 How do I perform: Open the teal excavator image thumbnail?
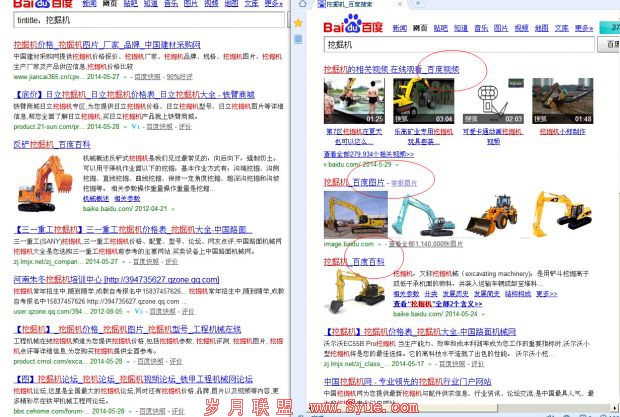pos(423,215)
